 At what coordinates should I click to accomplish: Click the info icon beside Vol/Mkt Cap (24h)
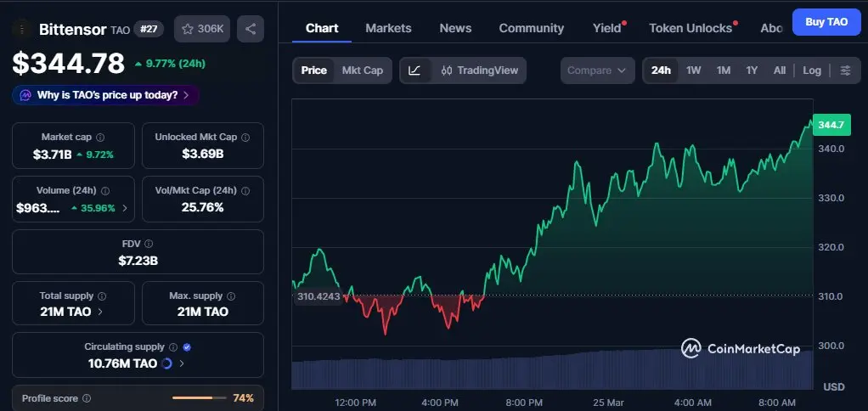[x=245, y=191]
